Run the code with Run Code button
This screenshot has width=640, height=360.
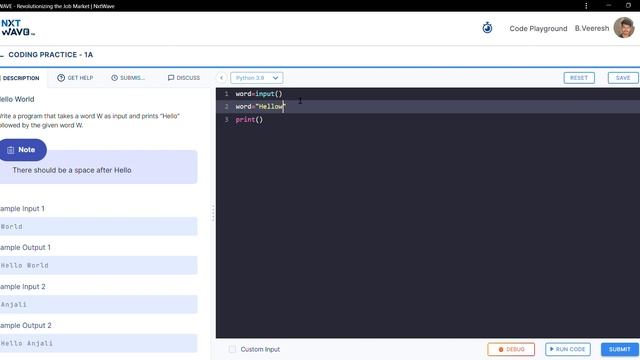[568, 349]
